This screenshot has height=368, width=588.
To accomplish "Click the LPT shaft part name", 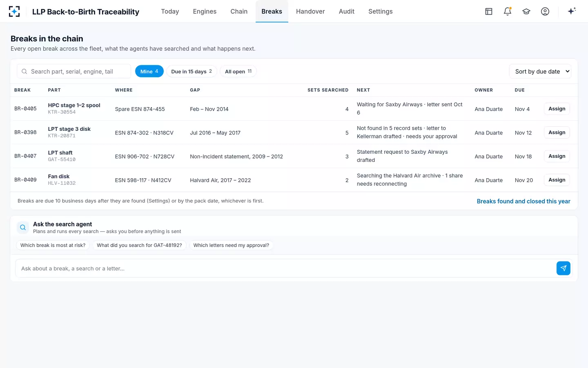I will point(60,153).
